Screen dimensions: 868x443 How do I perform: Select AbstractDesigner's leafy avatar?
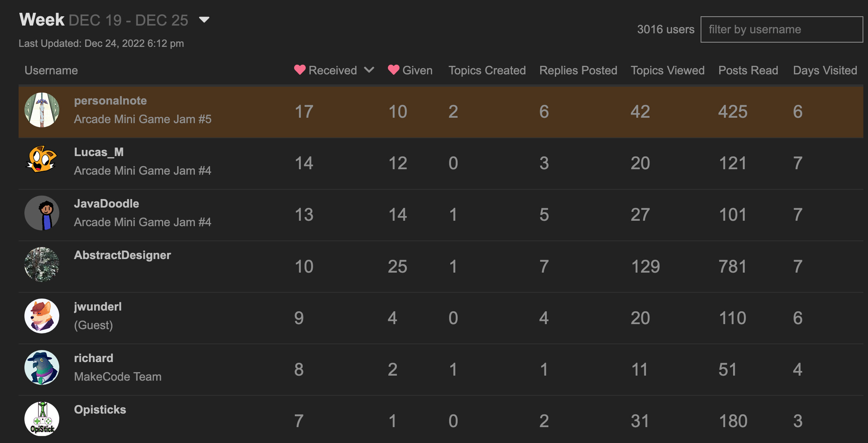[42, 264]
